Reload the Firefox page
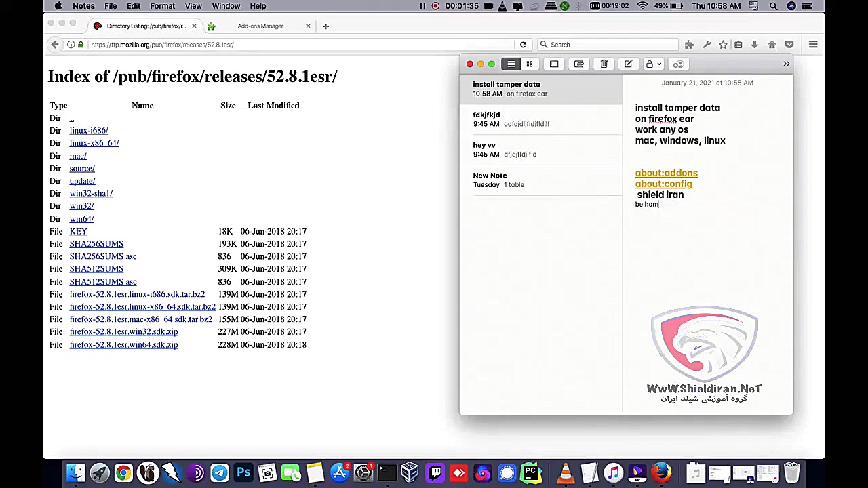This screenshot has height=488, width=868. point(523,45)
